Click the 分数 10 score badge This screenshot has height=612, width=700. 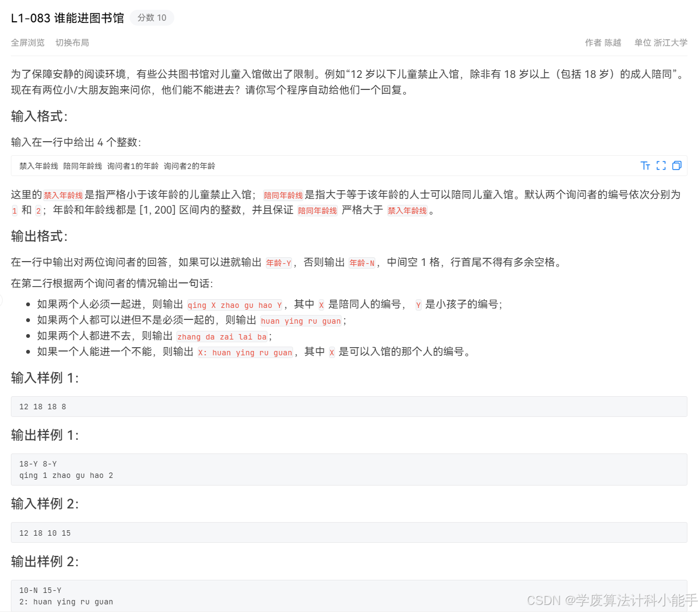pos(152,17)
